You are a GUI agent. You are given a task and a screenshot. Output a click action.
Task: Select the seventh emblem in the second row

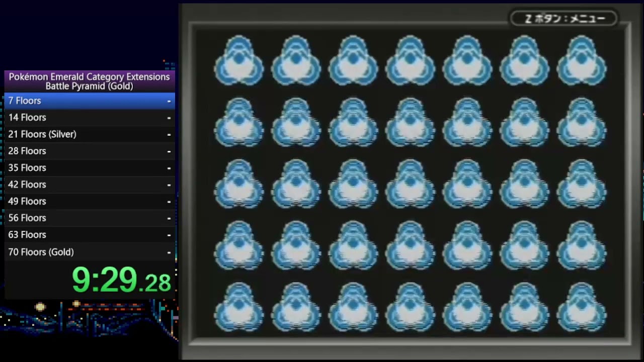[x=582, y=122]
